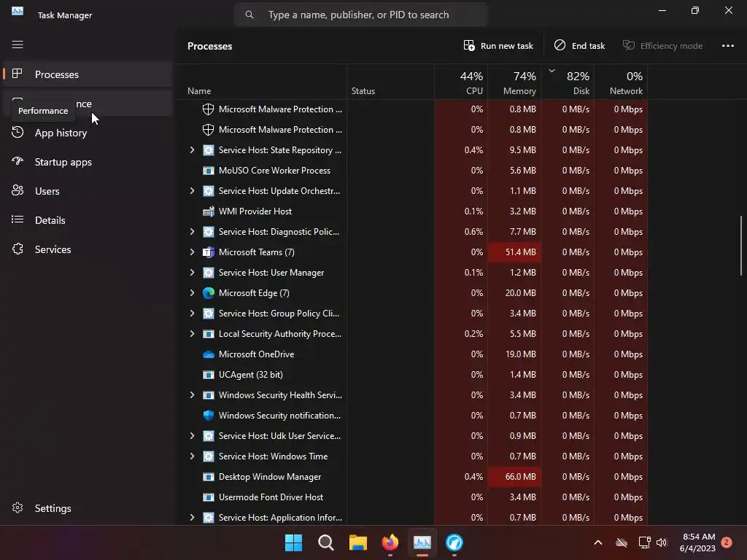Expand Service Host: State Repository row
747x560 pixels.
point(192,150)
